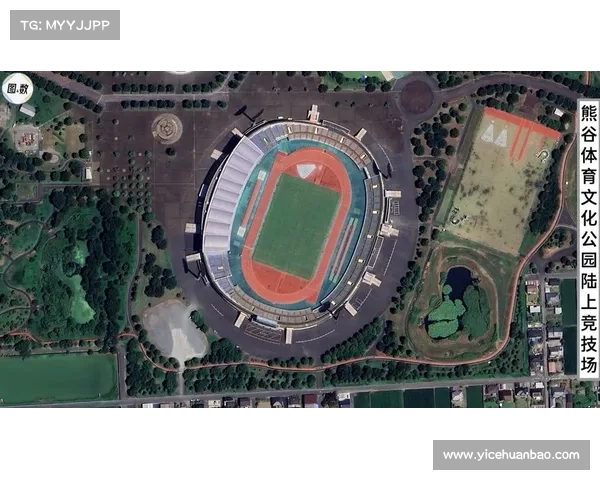Click the round 图.数 logo badge

click(18, 88)
